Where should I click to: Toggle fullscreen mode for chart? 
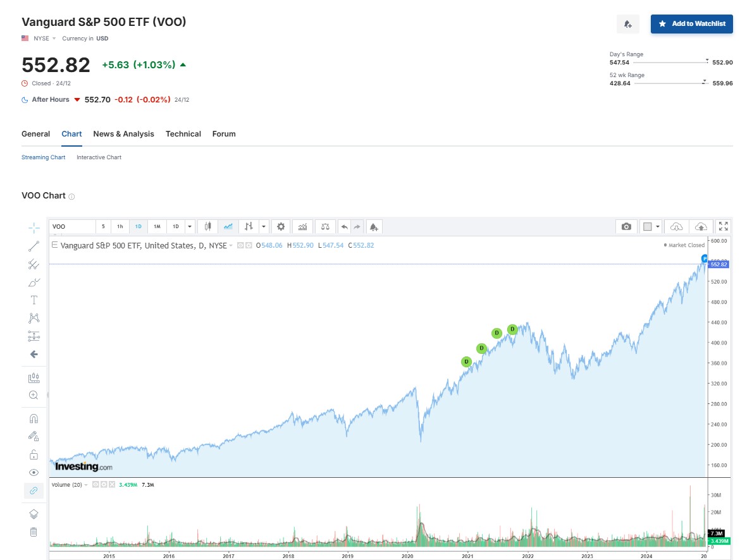[x=724, y=226]
